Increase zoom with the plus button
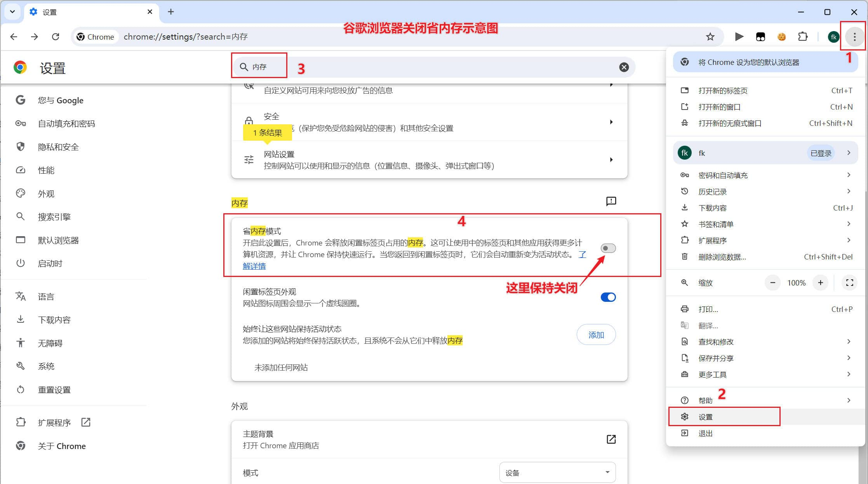The height and width of the screenshot is (484, 868). pyautogui.click(x=820, y=283)
